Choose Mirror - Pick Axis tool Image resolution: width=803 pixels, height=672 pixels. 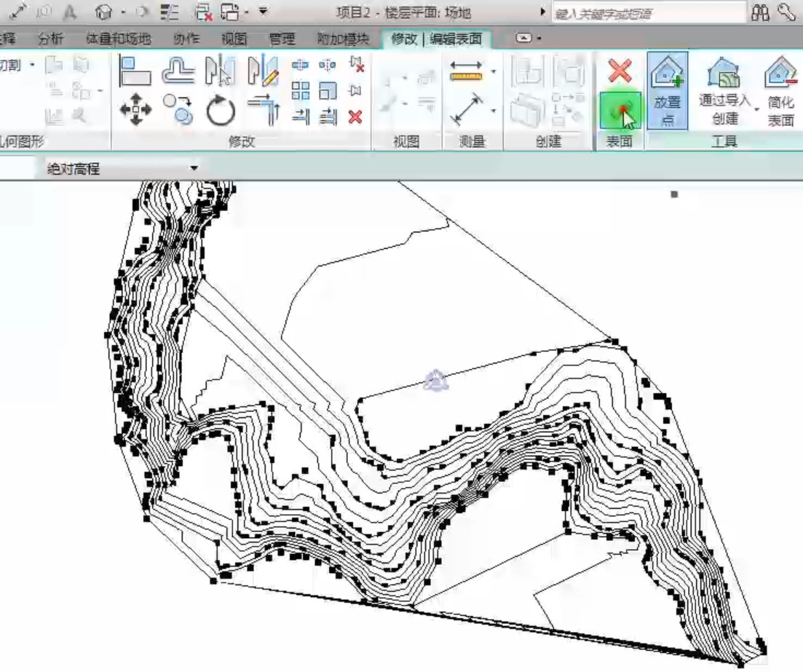click(x=220, y=71)
